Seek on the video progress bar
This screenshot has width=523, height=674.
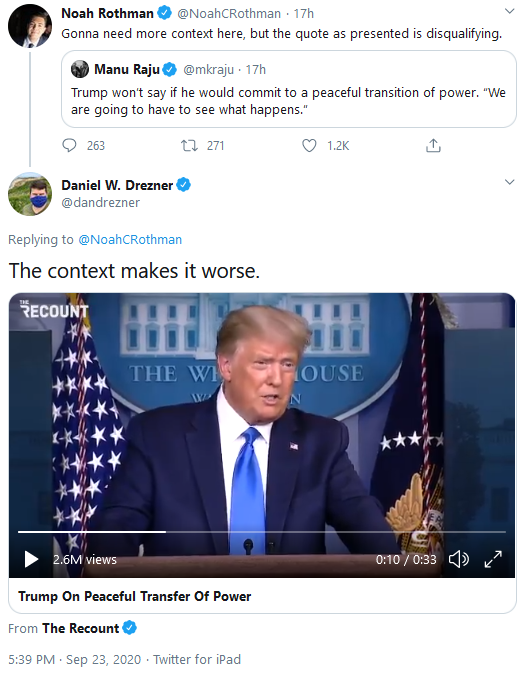pyautogui.click(x=262, y=532)
